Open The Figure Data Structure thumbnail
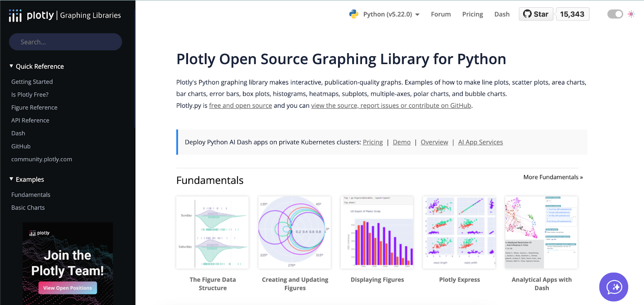This screenshot has width=644, height=305. [x=213, y=232]
